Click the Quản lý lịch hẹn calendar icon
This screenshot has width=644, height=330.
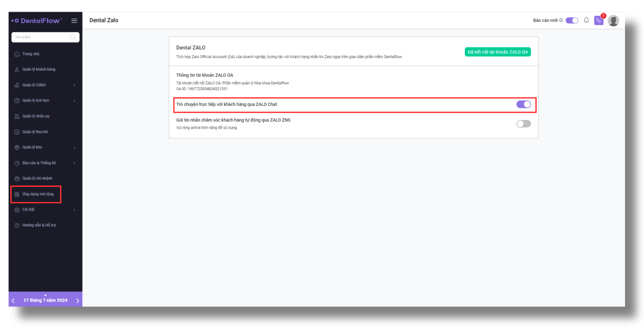click(17, 100)
